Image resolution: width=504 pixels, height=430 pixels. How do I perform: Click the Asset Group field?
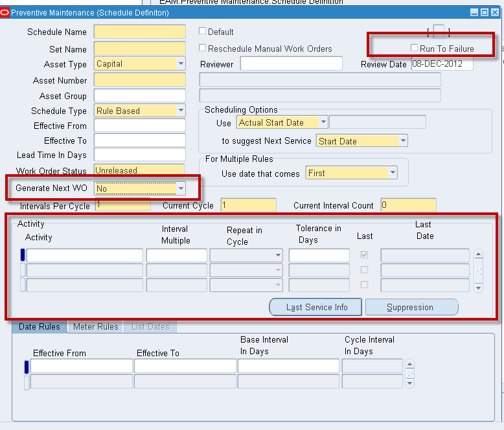click(140, 95)
